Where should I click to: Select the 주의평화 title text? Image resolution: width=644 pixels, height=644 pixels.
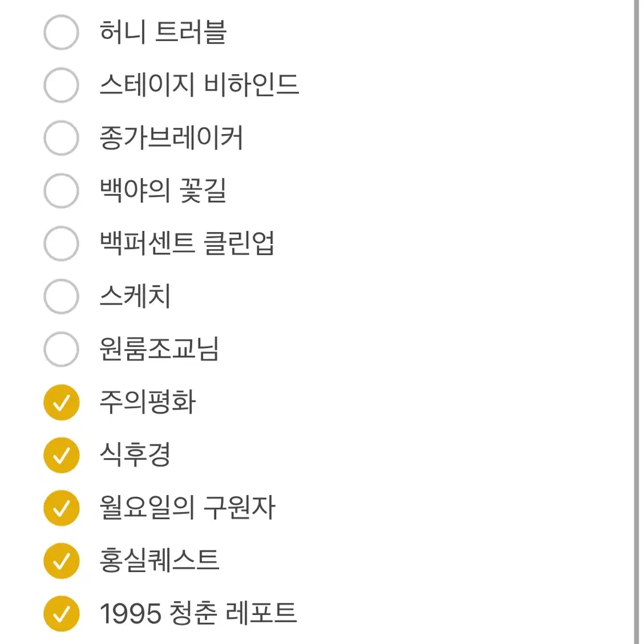(x=147, y=402)
